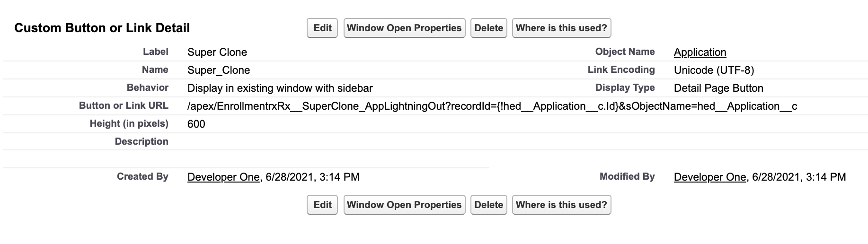Image resolution: width=868 pixels, height=244 pixels.
Task: Open Developer One link under Modified By
Action: pyautogui.click(x=709, y=177)
